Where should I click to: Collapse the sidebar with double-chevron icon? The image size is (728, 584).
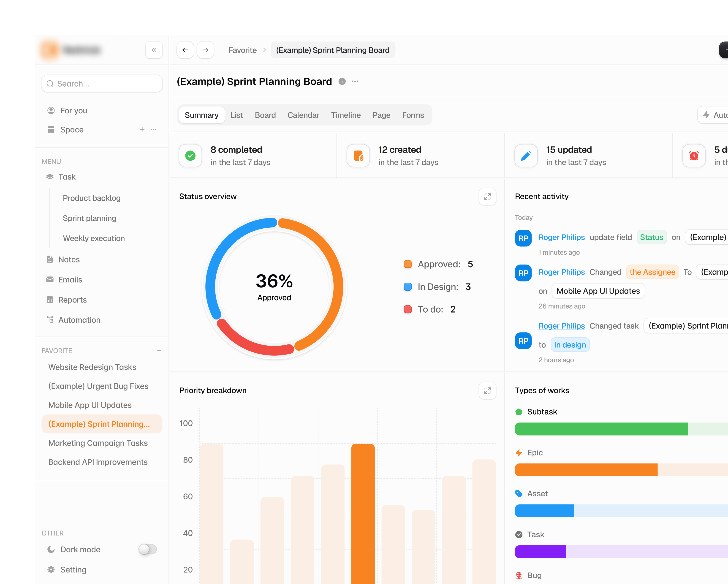pyautogui.click(x=154, y=50)
